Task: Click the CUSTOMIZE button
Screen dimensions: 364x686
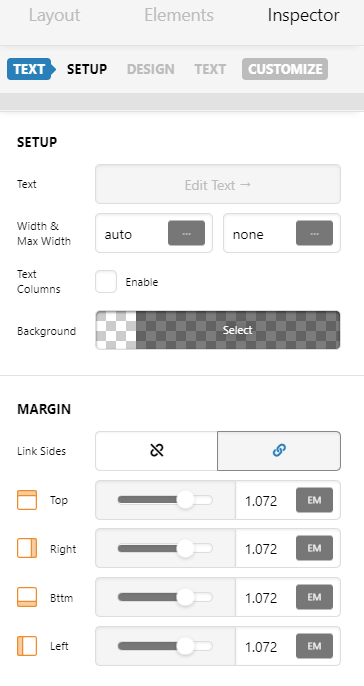Action: coord(285,69)
